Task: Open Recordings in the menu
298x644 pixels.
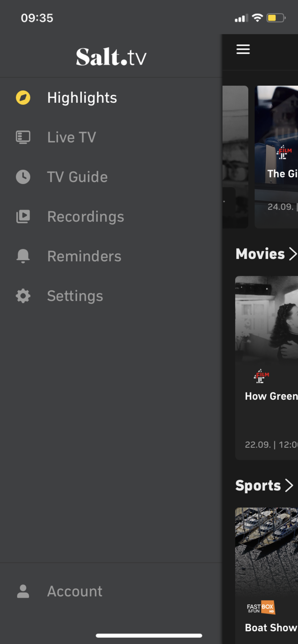Action: click(x=111, y=216)
